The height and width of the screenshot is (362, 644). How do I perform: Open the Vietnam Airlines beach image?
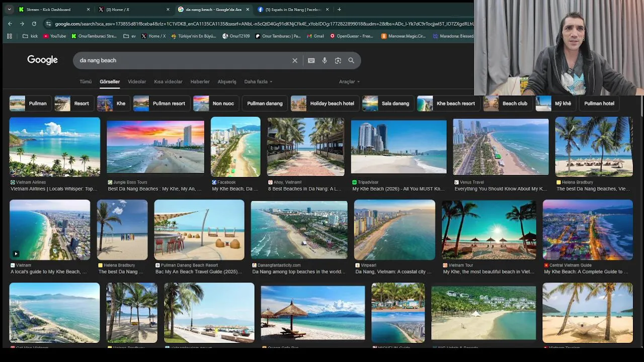pos(55,147)
